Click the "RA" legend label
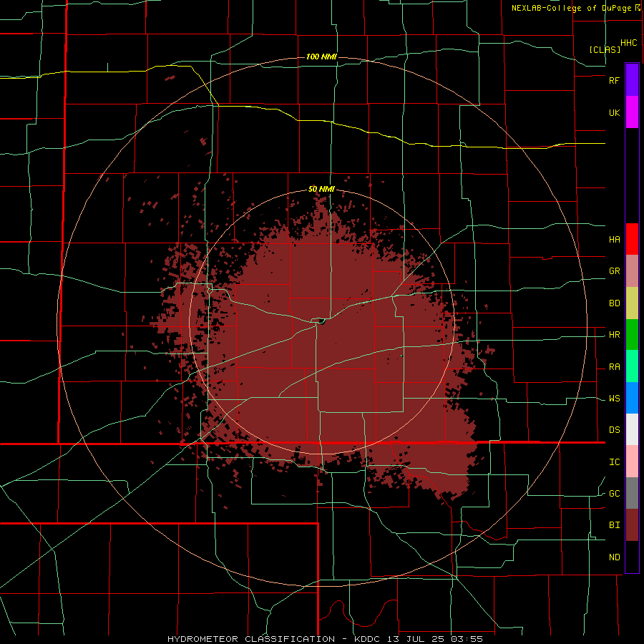This screenshot has width=644, height=644. pos(614,367)
